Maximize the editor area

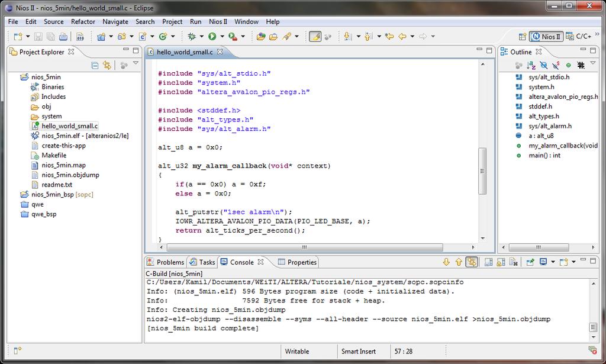(x=489, y=50)
